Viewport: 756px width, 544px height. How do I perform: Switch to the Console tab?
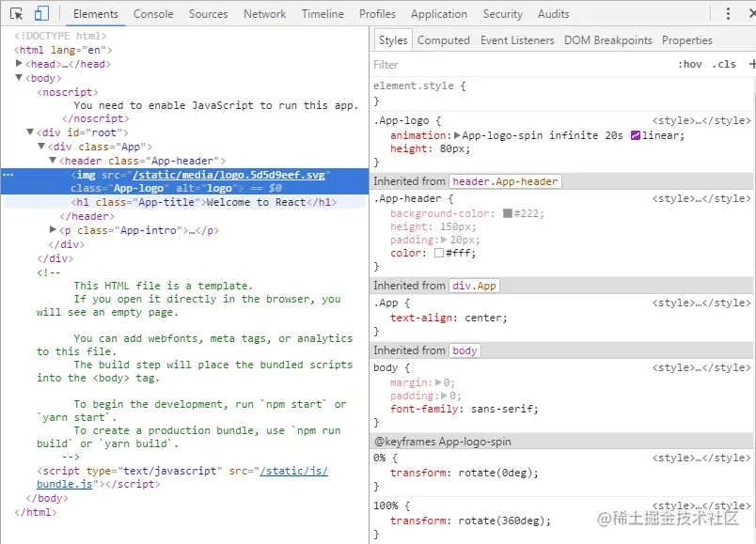tap(153, 14)
